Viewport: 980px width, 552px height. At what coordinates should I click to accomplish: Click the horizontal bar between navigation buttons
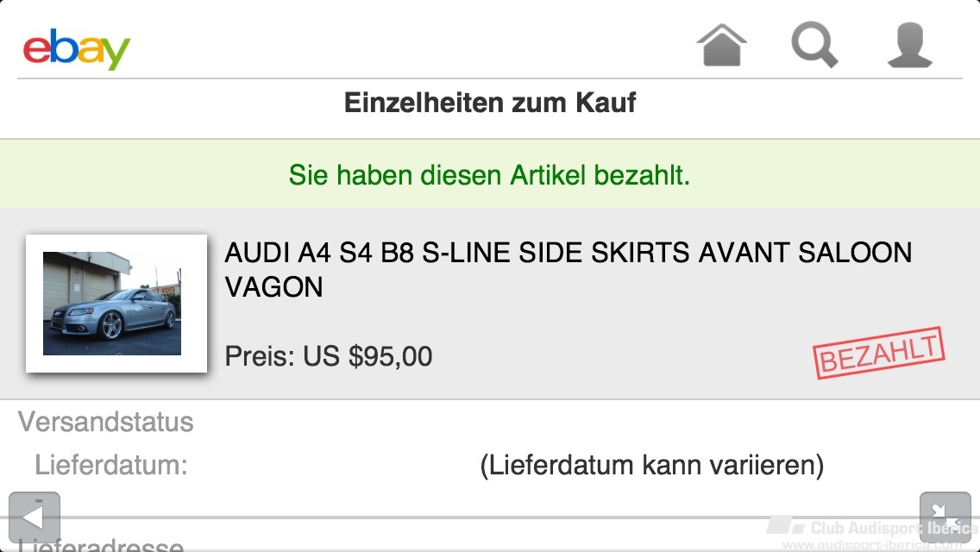click(x=490, y=518)
